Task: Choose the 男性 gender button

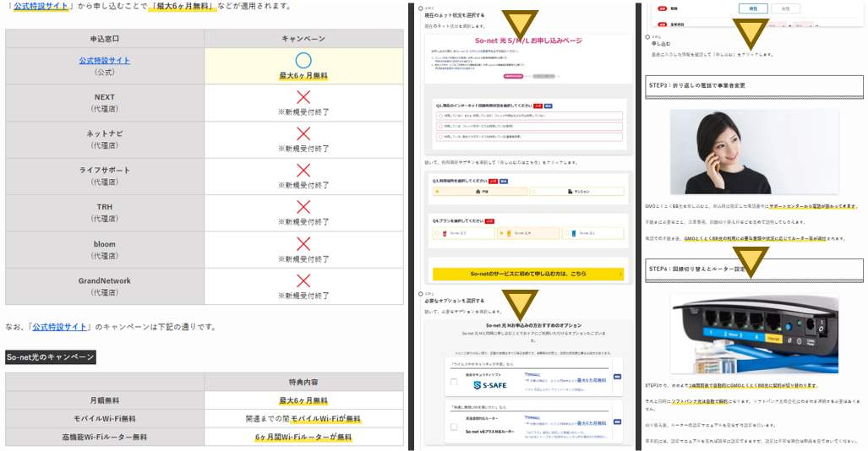Action: pos(751,8)
